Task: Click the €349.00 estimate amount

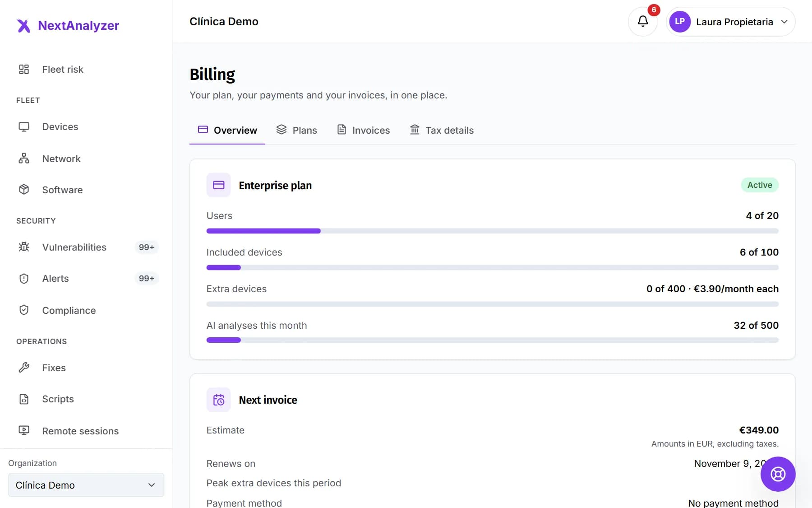Action: [759, 430]
